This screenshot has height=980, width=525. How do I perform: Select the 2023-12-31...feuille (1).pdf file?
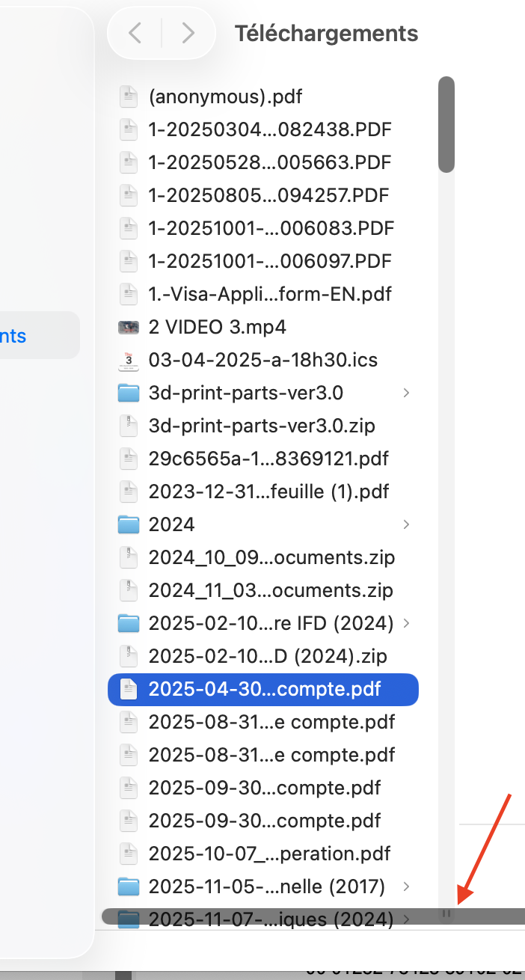click(268, 491)
